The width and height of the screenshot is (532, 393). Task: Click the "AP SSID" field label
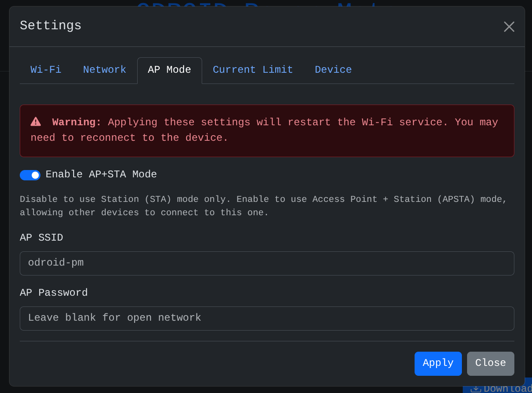pyautogui.click(x=41, y=238)
